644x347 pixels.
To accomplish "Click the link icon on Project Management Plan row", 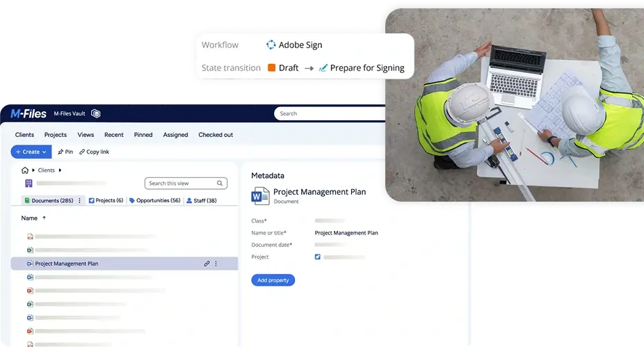I will click(x=207, y=264).
